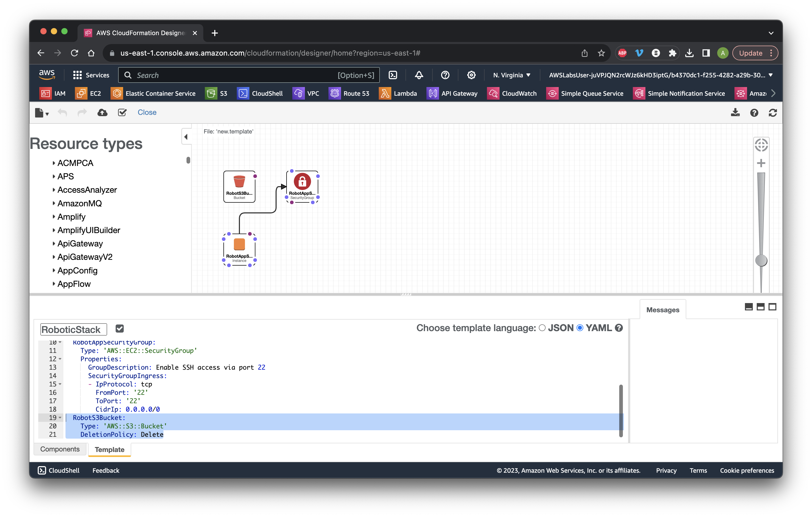The width and height of the screenshot is (812, 517).
Task: Click the Chrome Update button
Action: [x=755, y=53]
